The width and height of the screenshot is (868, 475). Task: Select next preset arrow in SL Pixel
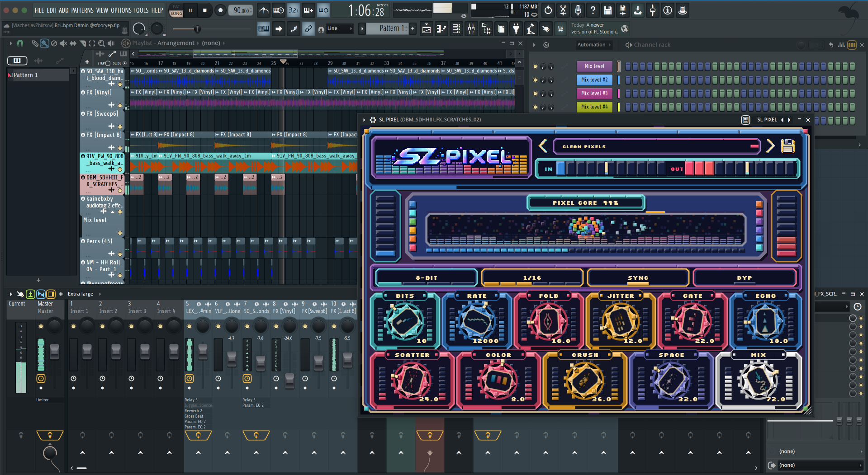click(x=770, y=146)
